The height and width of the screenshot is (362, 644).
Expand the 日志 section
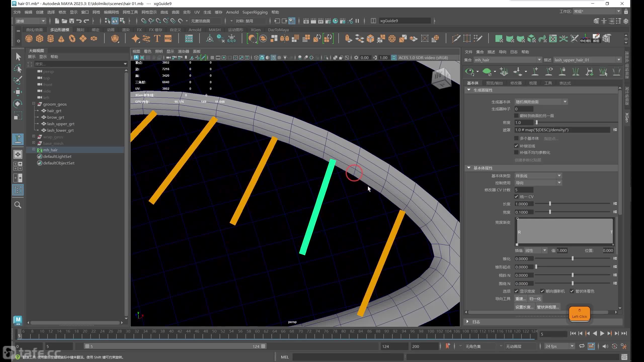pyautogui.click(x=468, y=322)
